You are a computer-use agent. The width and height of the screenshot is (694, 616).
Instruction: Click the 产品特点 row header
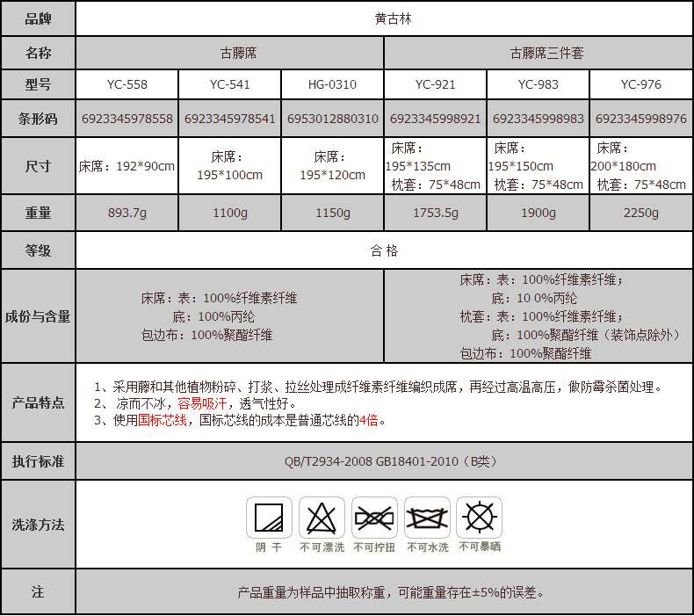38,402
